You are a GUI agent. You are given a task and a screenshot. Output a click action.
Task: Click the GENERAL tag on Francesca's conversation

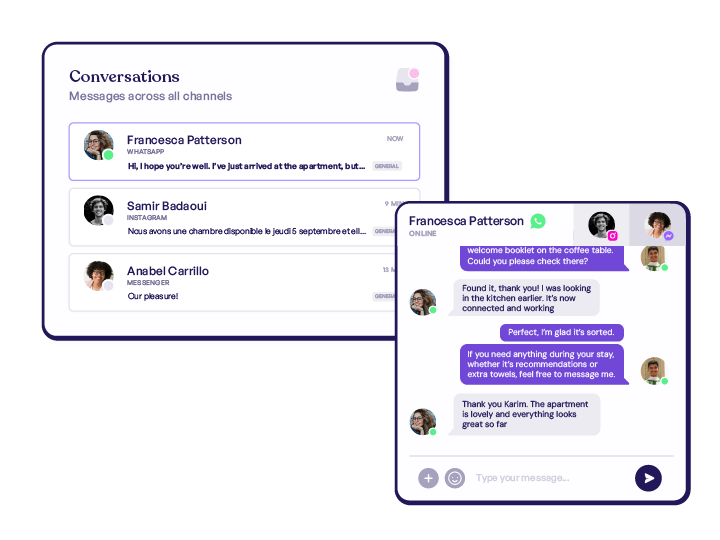(x=387, y=166)
